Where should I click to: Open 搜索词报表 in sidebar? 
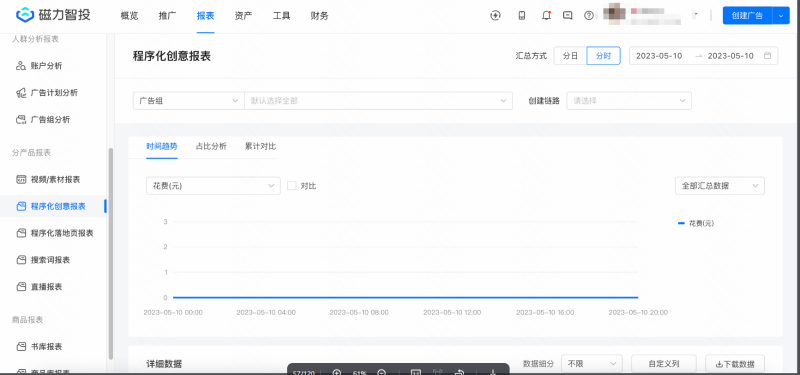[x=50, y=260]
